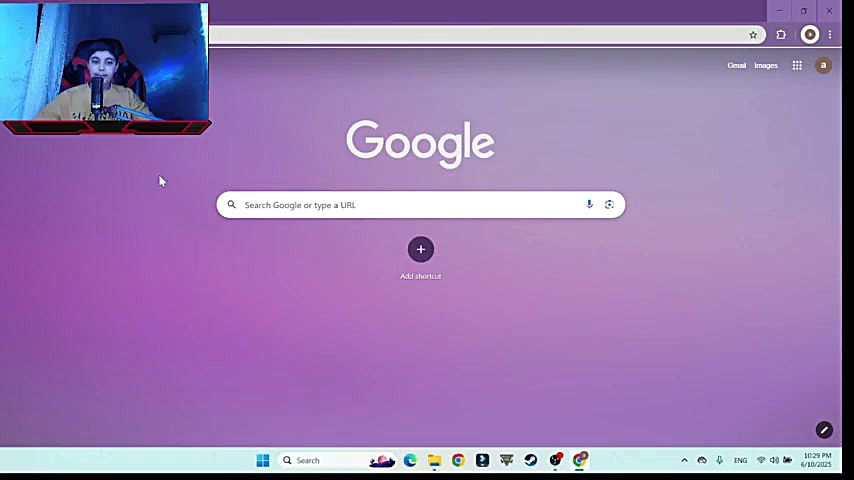Open Chrome's three-dot menu

pos(829,35)
